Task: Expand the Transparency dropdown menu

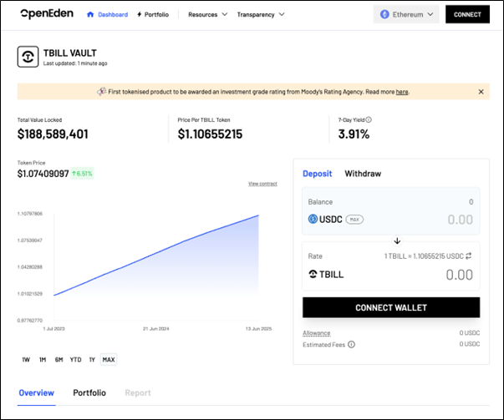Action: (x=261, y=14)
